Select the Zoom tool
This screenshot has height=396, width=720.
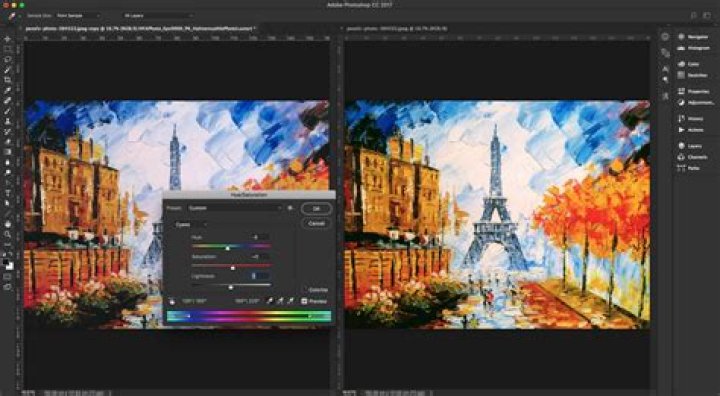pos(7,234)
